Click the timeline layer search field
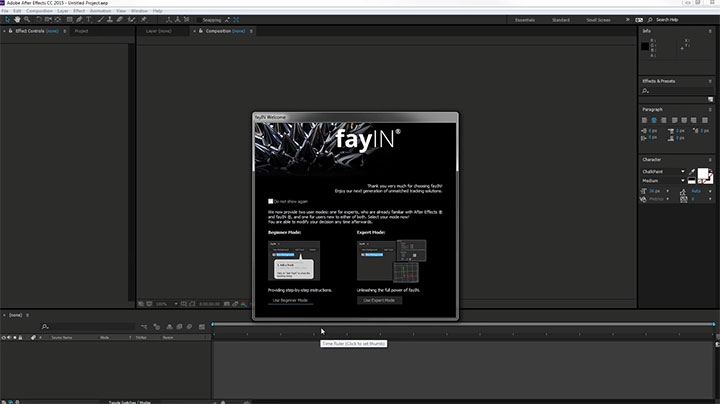 pyautogui.click(x=87, y=327)
